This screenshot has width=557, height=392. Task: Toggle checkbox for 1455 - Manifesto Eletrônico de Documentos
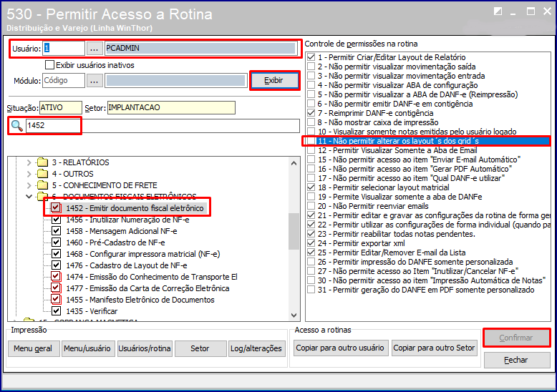pyautogui.click(x=56, y=300)
